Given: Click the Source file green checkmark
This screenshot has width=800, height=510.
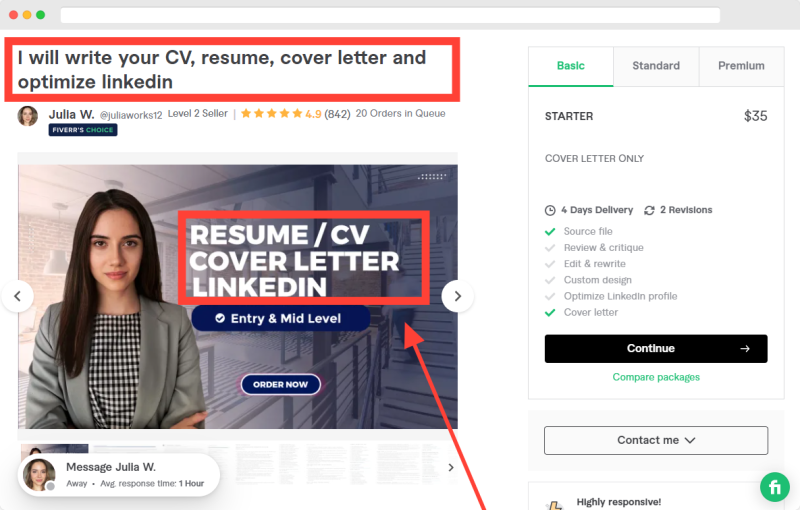Looking at the screenshot, I should point(550,232).
